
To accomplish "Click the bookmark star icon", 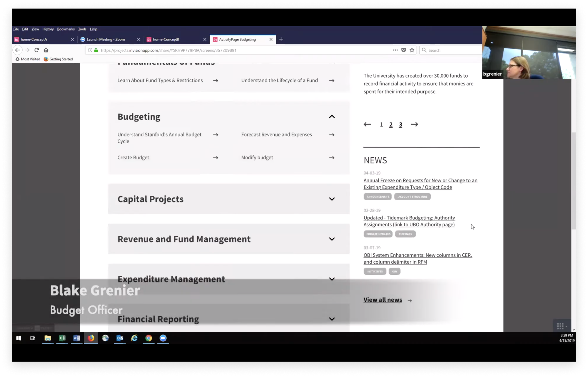I will pyautogui.click(x=412, y=50).
